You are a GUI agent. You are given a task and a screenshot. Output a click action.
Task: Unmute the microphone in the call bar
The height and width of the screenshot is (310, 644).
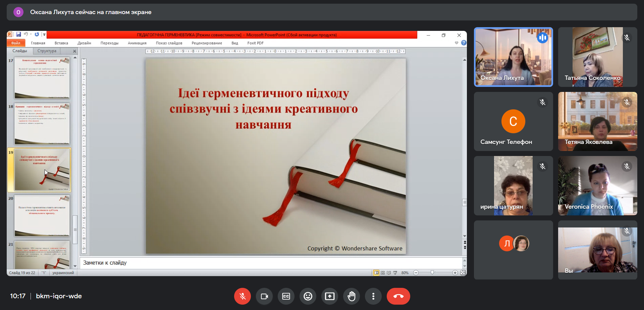click(243, 296)
